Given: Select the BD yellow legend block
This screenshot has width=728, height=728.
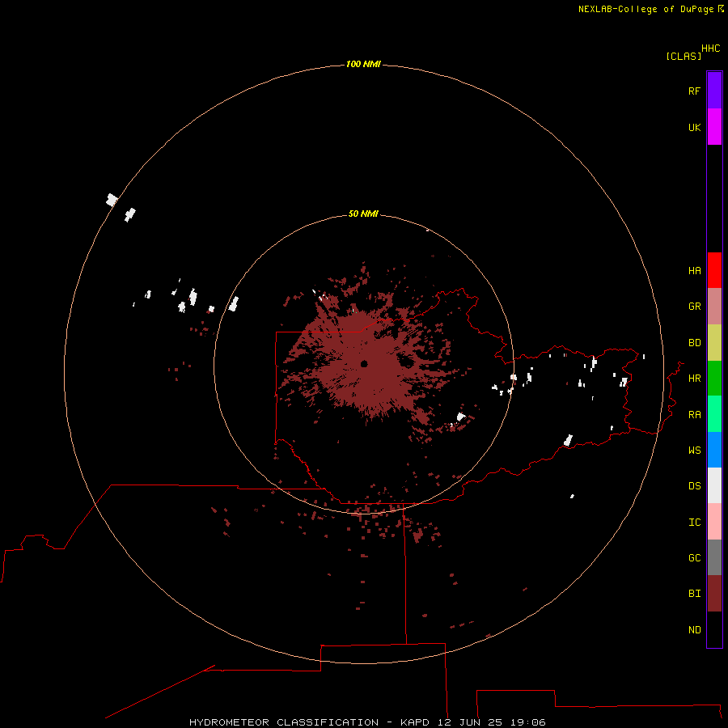Looking at the screenshot, I should (714, 343).
